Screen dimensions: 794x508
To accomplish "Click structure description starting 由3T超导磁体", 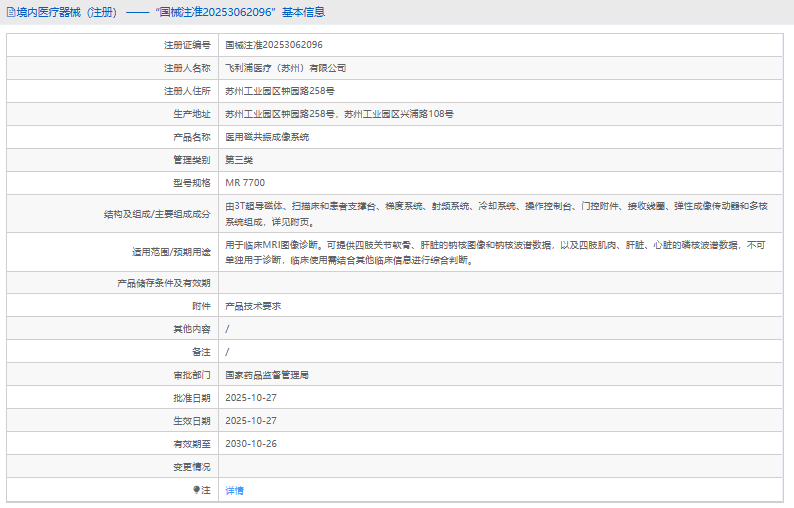I will tap(497, 214).
